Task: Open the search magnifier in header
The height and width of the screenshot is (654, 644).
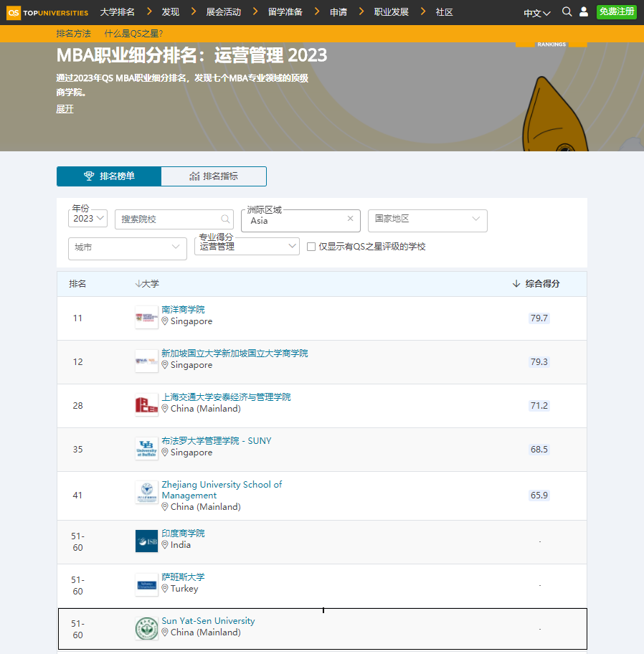Action: (567, 12)
